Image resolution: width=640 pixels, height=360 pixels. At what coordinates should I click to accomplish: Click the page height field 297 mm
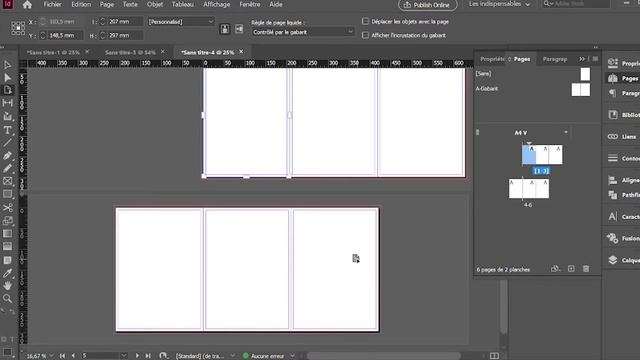[x=124, y=36]
